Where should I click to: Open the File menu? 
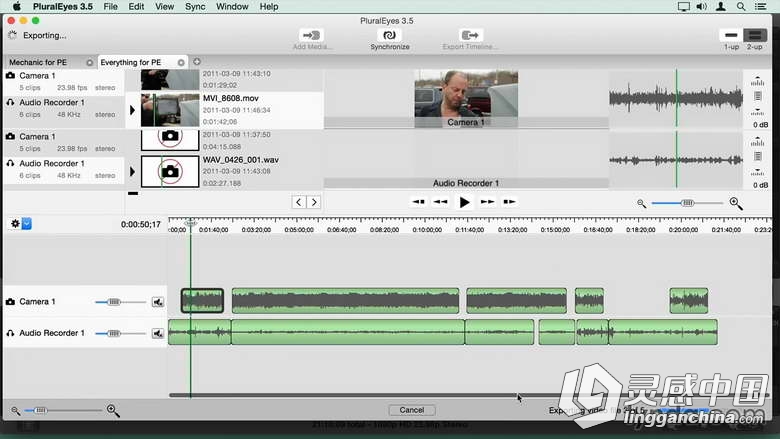110,6
